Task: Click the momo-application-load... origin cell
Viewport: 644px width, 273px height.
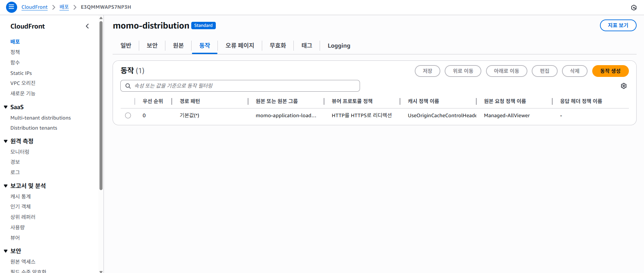Action: point(286,116)
